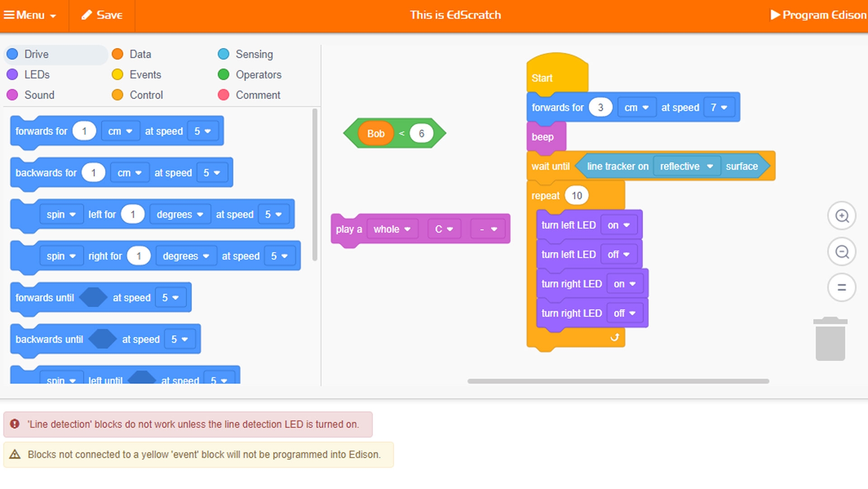Click the line detection error message text
Image resolution: width=868 pixels, height=489 pixels.
click(193, 424)
